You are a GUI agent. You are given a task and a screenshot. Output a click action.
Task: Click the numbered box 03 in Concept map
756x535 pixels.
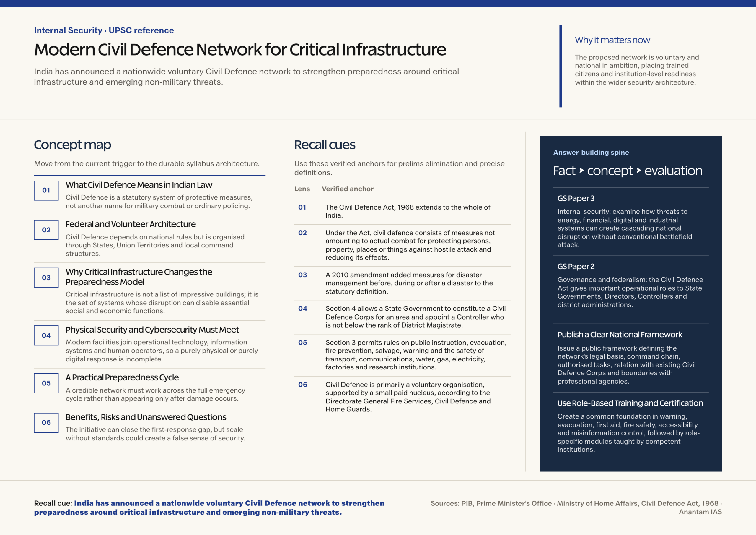(46, 278)
